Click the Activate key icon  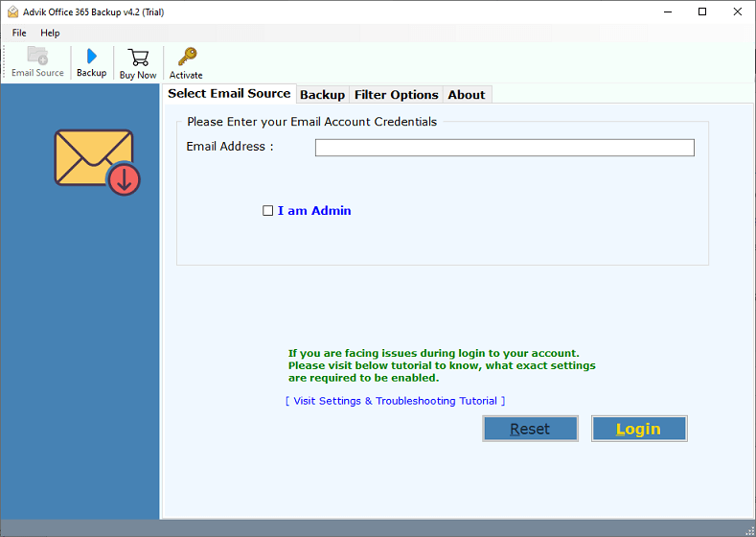pos(187,57)
